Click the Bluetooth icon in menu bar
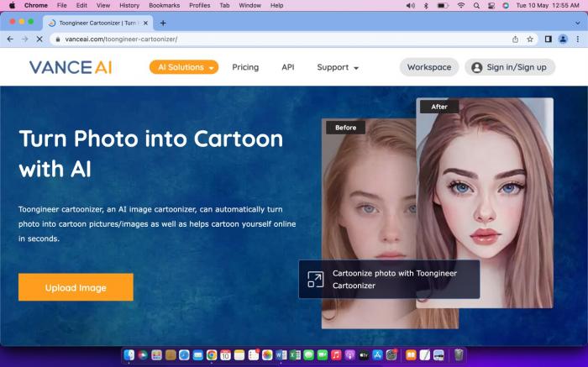The height and width of the screenshot is (367, 588). tap(426, 5)
